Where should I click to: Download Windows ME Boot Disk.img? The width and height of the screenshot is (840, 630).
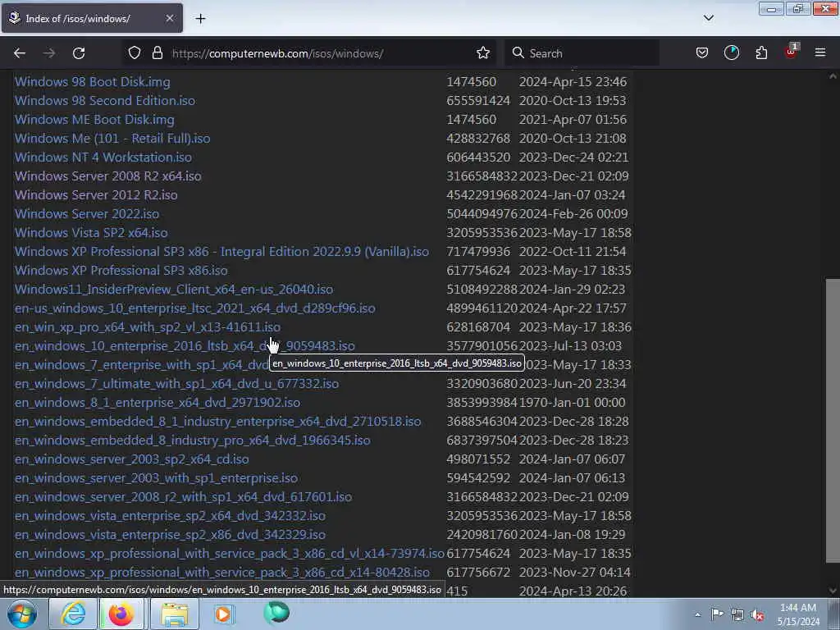tap(94, 120)
